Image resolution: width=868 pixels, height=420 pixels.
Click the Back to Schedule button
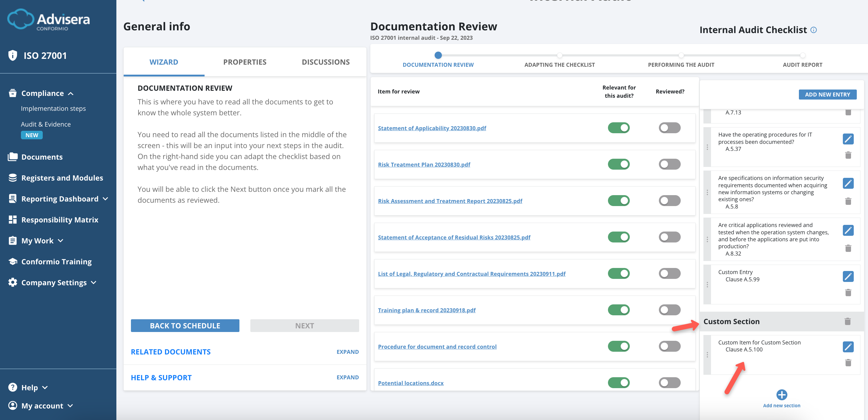pos(185,326)
